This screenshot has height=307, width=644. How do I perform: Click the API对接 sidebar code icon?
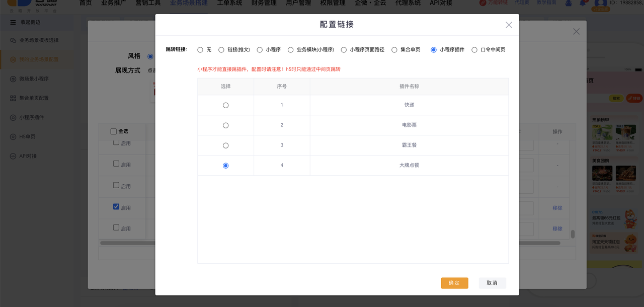point(13,156)
